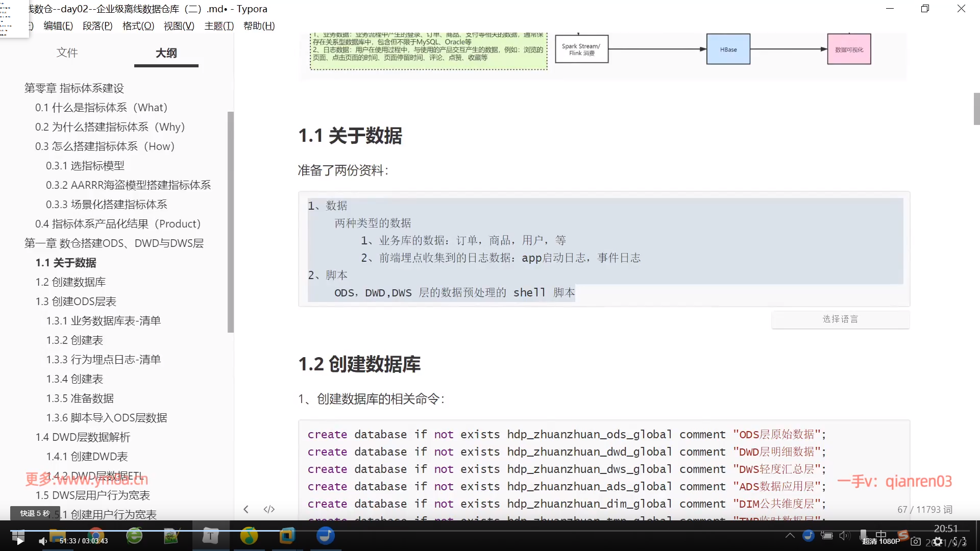Click the word count 67 / 11793 词
This screenshot has height=551, width=980.
[x=924, y=510]
